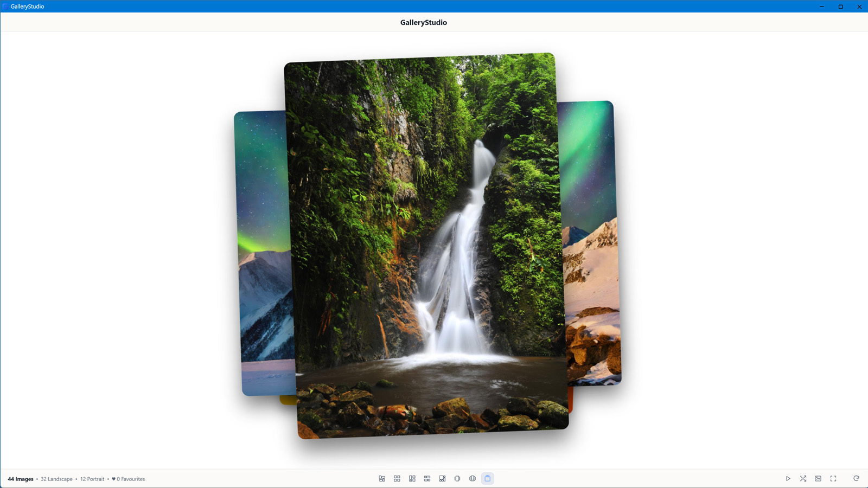Start the slideshow with the play button
The image size is (868, 488).
[x=788, y=479]
